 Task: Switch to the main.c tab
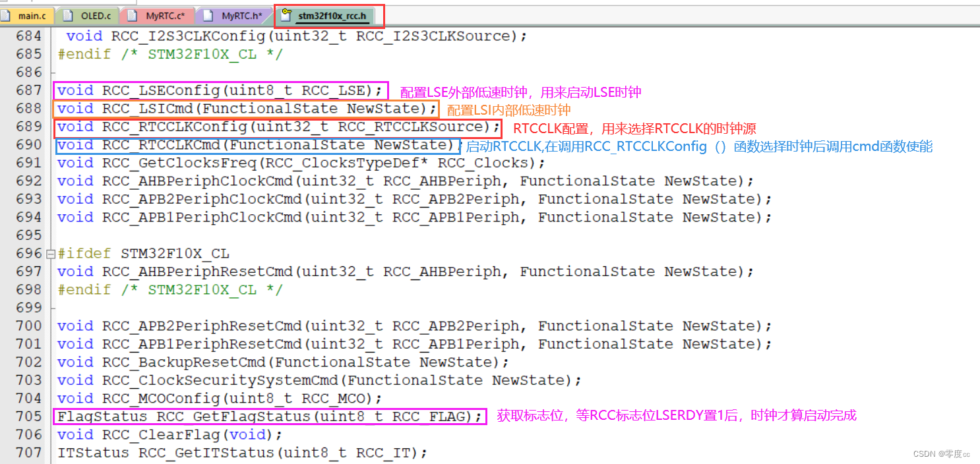point(26,14)
